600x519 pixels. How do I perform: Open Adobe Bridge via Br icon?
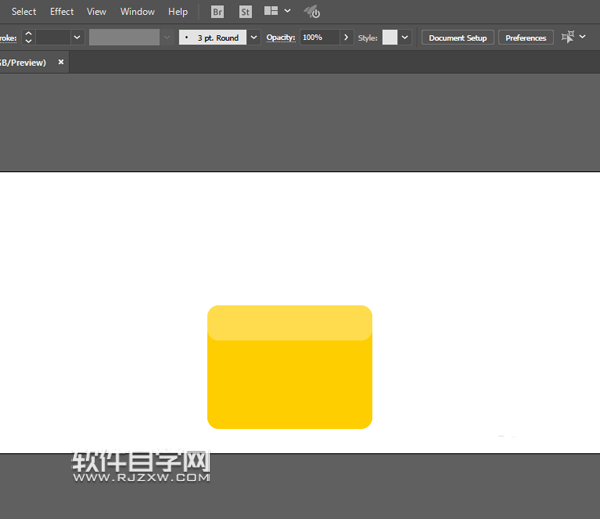click(218, 12)
